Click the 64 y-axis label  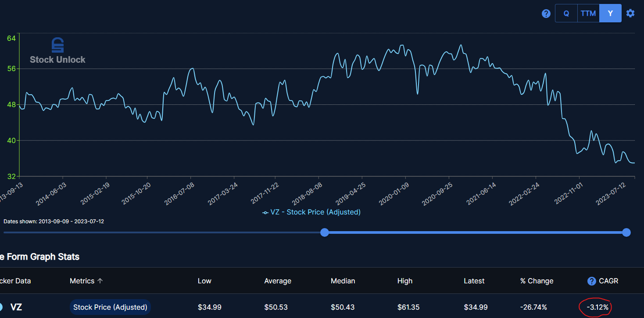point(11,38)
